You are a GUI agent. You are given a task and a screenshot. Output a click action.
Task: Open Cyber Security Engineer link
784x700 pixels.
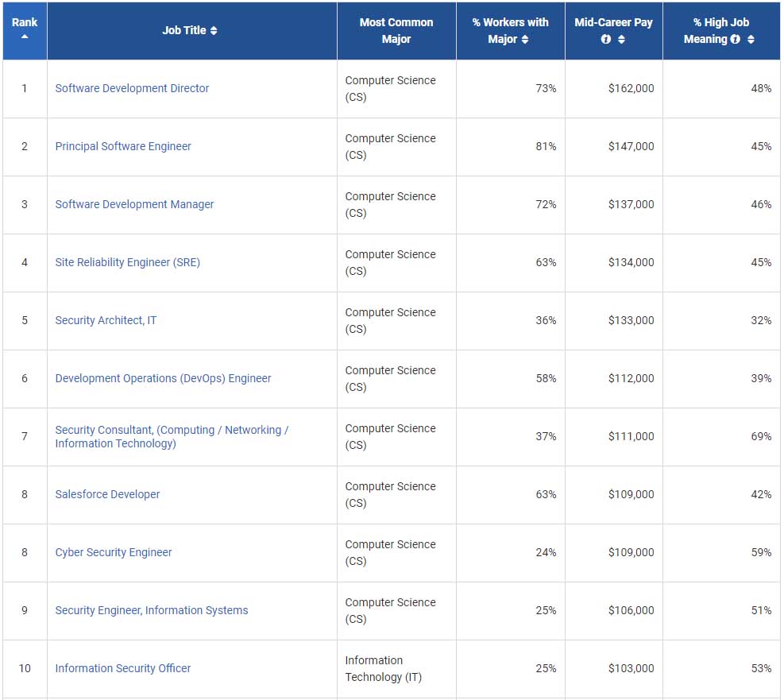pyautogui.click(x=114, y=552)
